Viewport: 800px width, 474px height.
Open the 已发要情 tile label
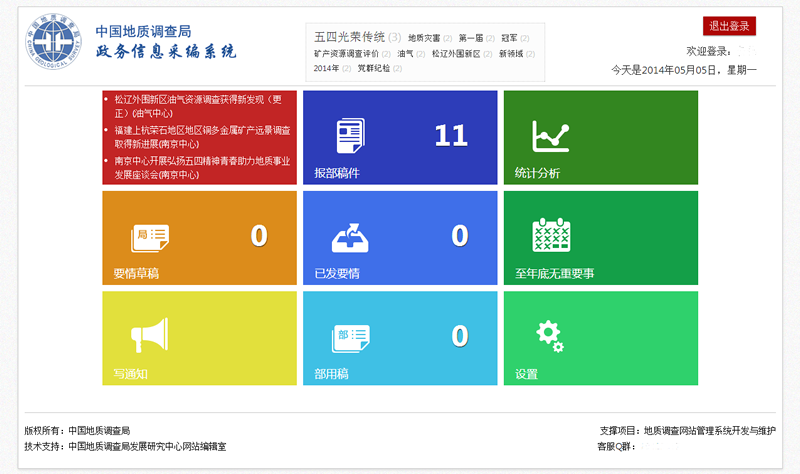click(337, 273)
